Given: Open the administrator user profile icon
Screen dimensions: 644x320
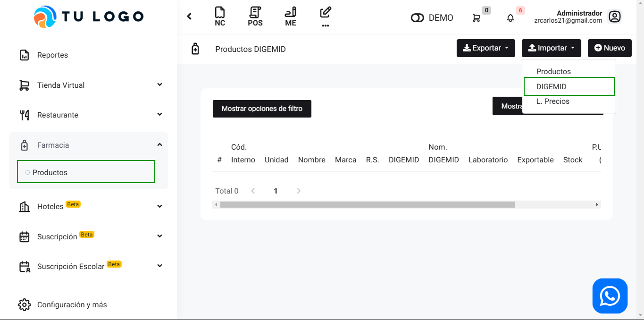Looking at the screenshot, I should pos(614,17).
